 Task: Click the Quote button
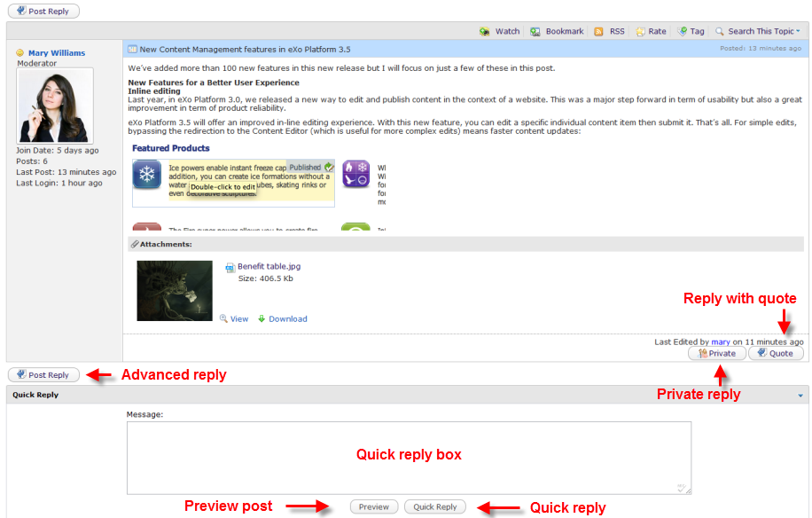coord(776,353)
